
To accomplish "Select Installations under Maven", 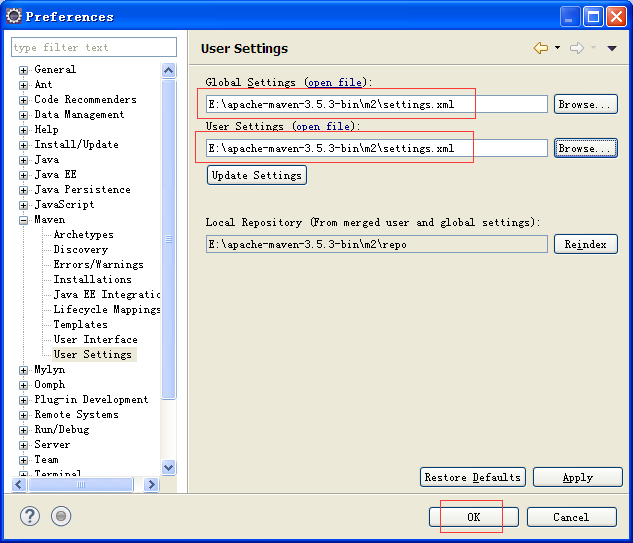I will tap(92, 279).
